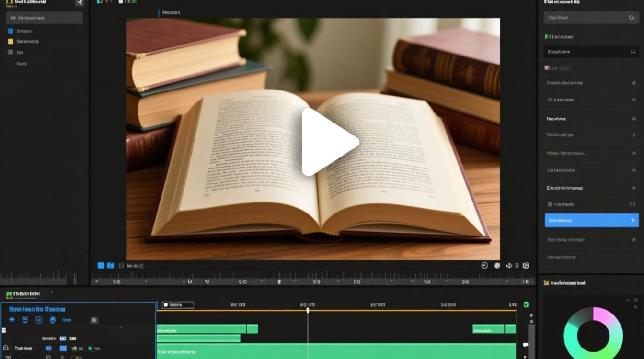Select the timeline tab with the green icon

coord(23,294)
